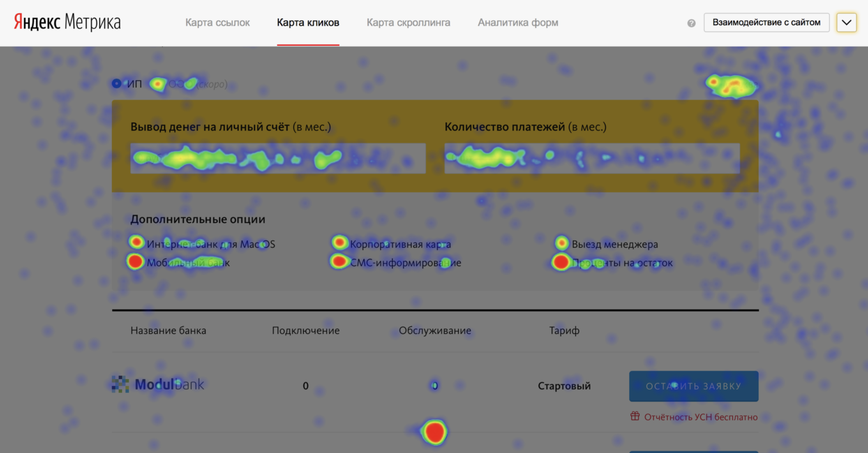Expand the dropdown chevron at top right
The image size is (868, 453).
[846, 23]
